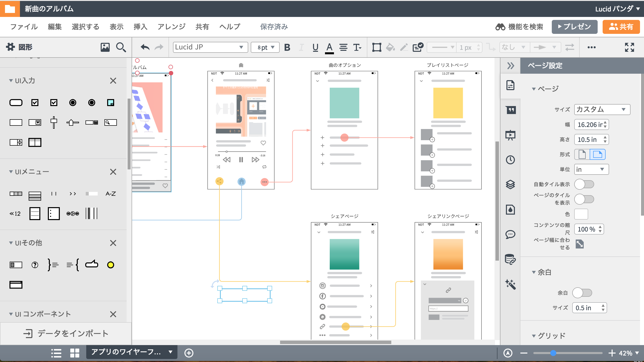The height and width of the screenshot is (362, 644).
Task: Collapse the UI入力 shape section
Action: [11, 80]
